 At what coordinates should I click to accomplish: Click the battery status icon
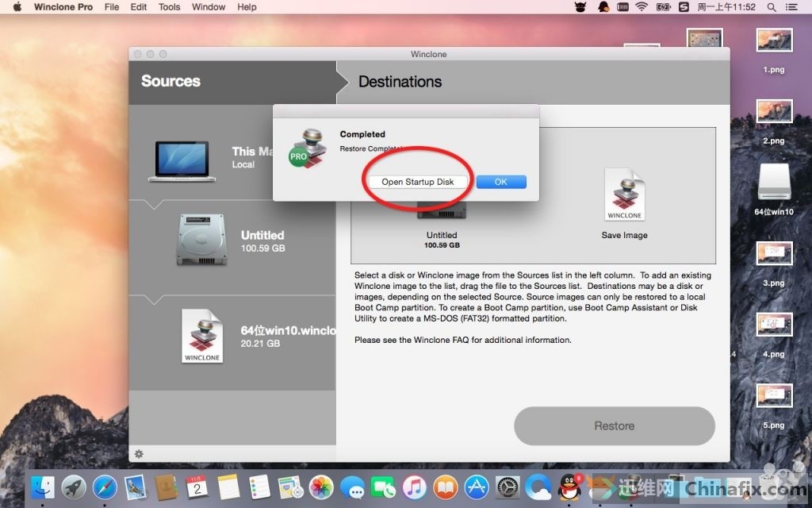point(664,7)
